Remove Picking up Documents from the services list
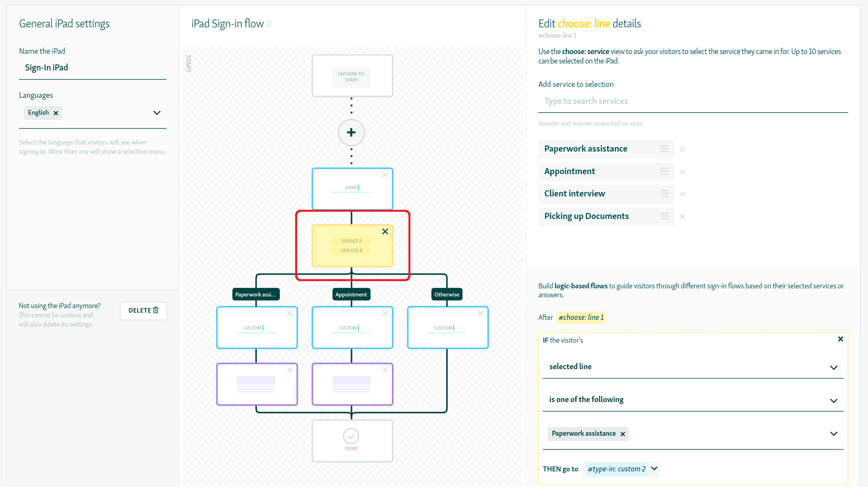 click(x=683, y=216)
